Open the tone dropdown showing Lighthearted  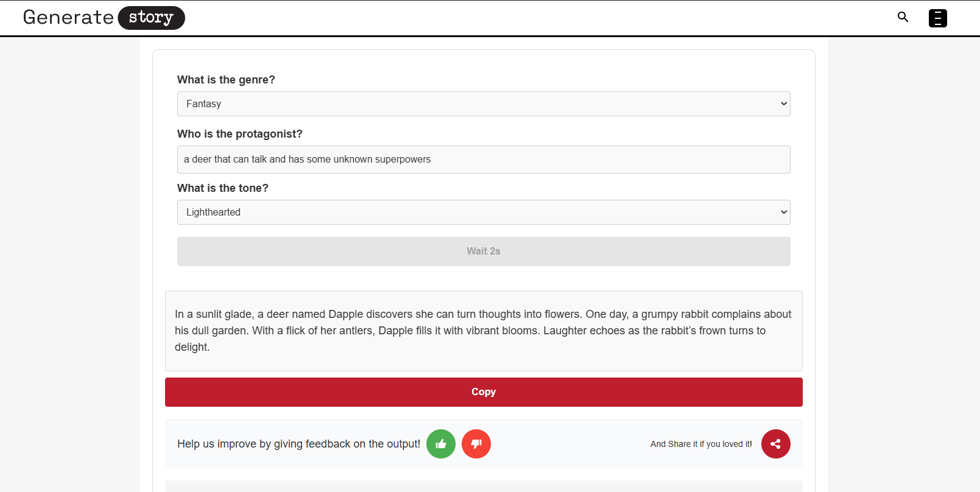(475, 213)
